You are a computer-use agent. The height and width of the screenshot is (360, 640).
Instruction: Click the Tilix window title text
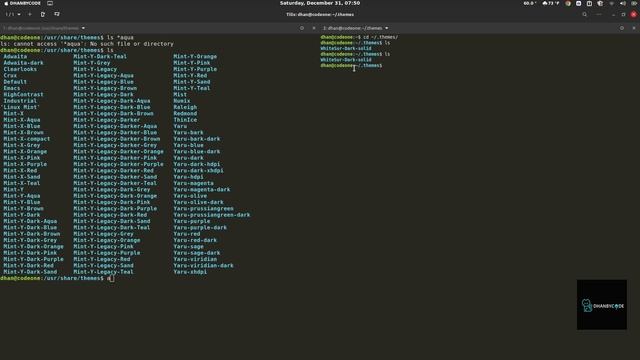(320, 14)
